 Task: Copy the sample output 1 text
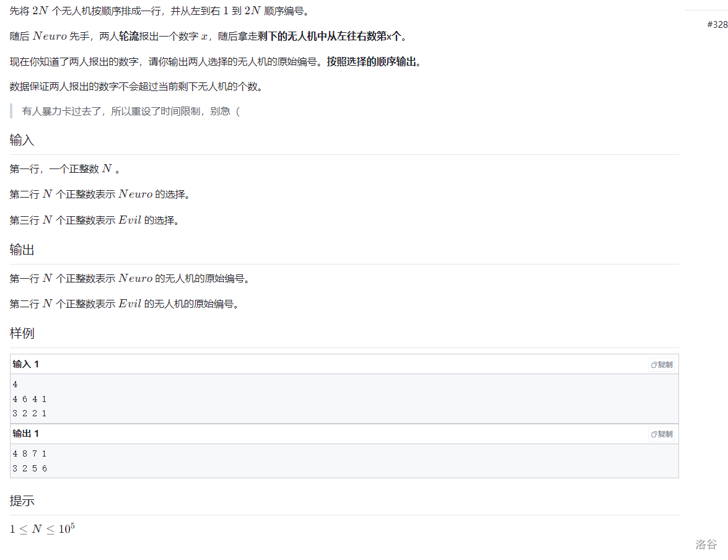(x=662, y=434)
